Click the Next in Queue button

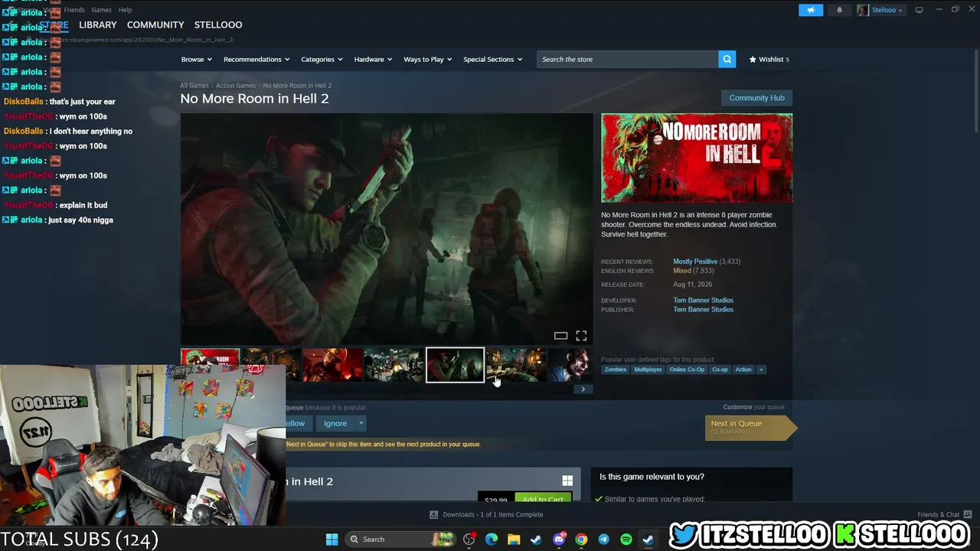click(x=750, y=427)
